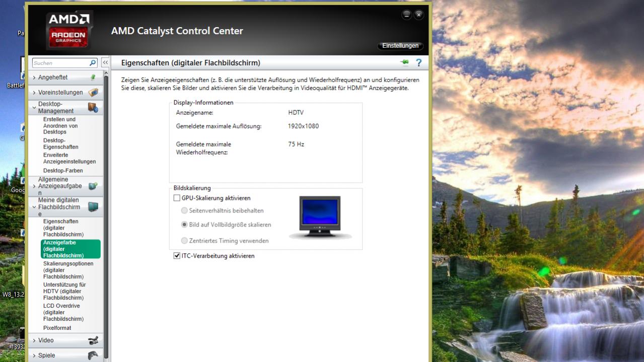Open Erweiterte Anzeigeeinstellungen page
Viewport: 644px width, 362px height.
click(x=69, y=159)
